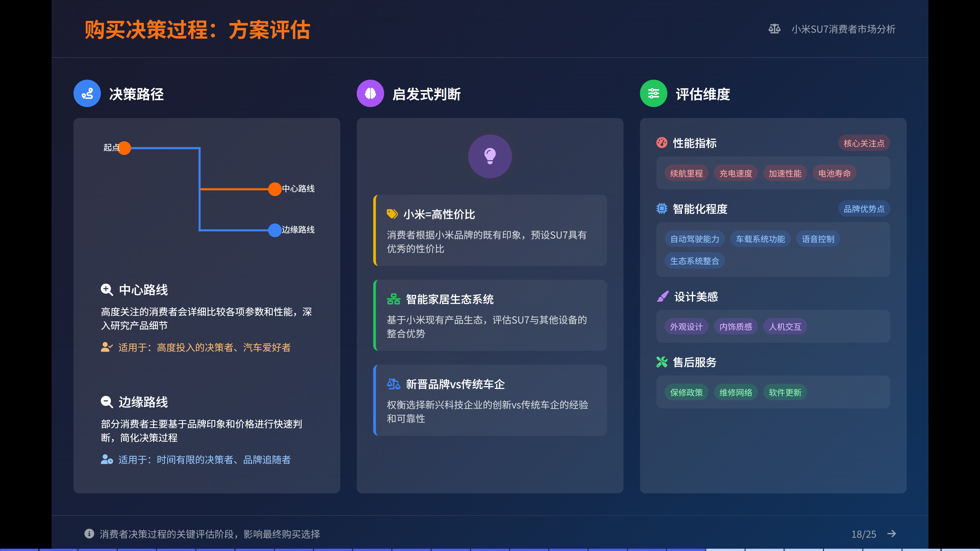
Task: Click the paintbrush icon beside 设计美感
Action: (662, 296)
